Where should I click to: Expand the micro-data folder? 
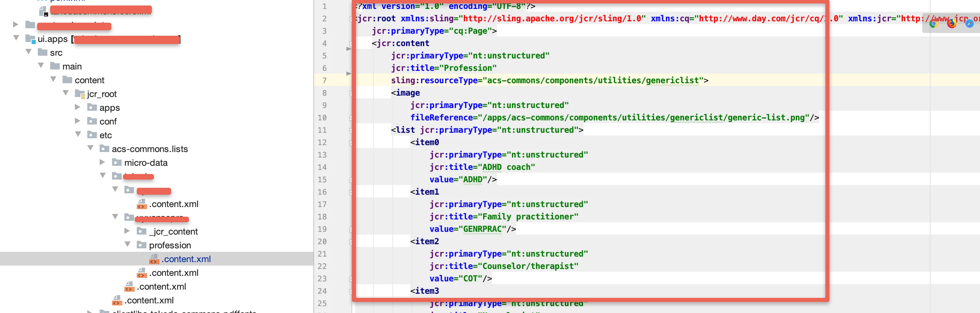[102, 162]
